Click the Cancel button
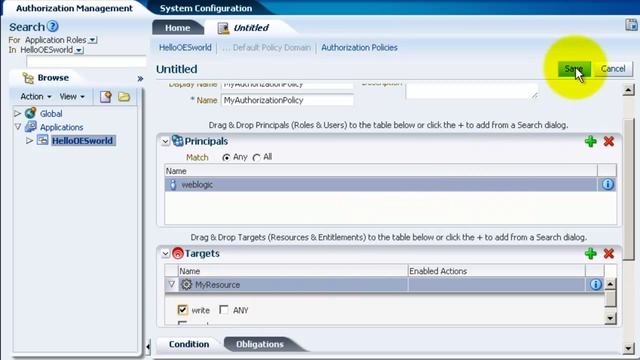 coord(613,69)
